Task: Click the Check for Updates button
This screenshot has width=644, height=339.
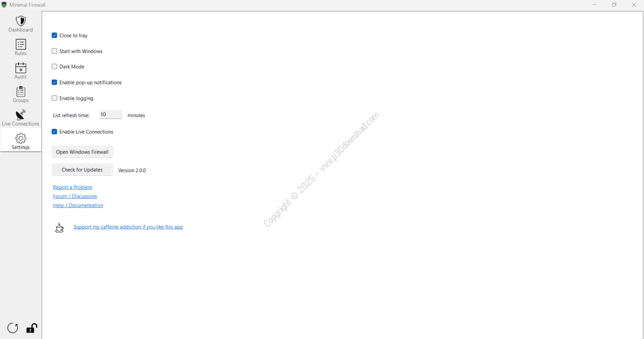Action: point(82,170)
